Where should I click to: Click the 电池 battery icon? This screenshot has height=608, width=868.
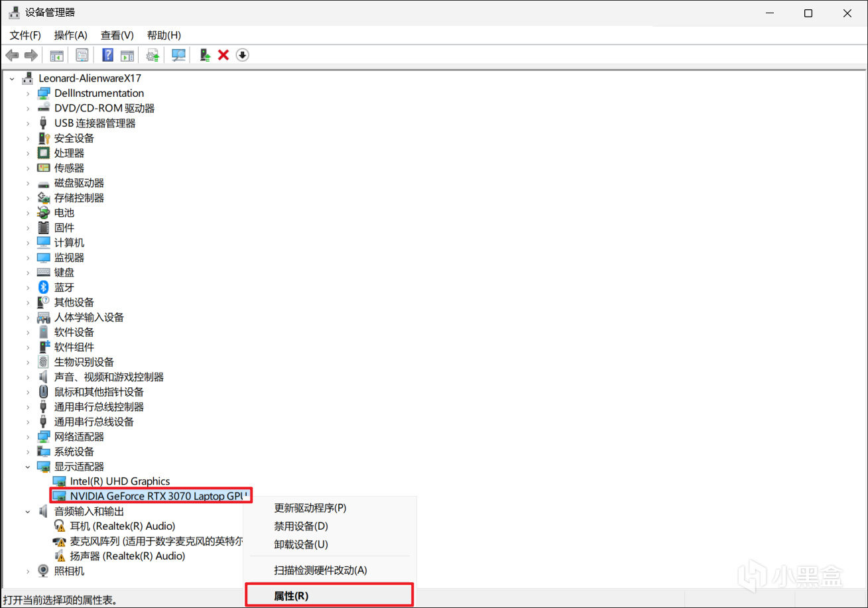click(44, 213)
